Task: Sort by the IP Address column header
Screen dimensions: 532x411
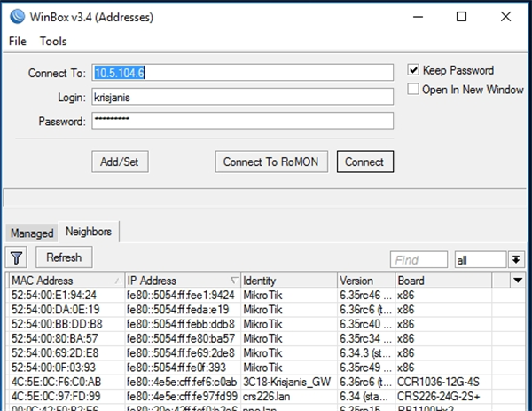Action: [181, 281]
